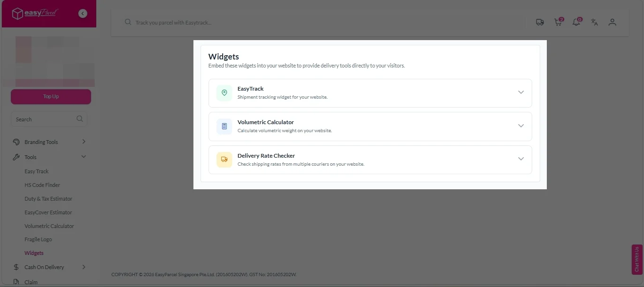The height and width of the screenshot is (287, 644).
Task: Collapse the Tools menu arrow
Action: coord(84,157)
